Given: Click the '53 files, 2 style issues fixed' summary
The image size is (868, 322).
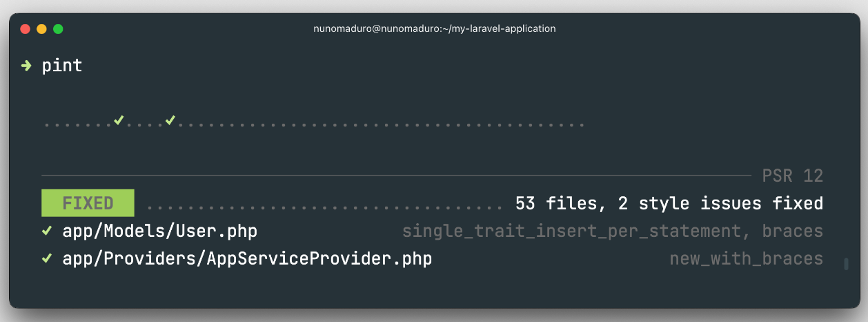Looking at the screenshot, I should tap(669, 203).
